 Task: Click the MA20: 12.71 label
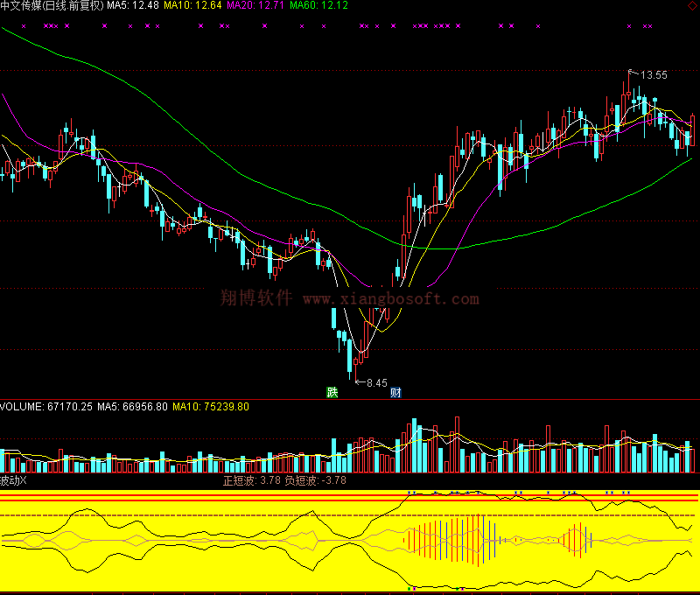255,5
